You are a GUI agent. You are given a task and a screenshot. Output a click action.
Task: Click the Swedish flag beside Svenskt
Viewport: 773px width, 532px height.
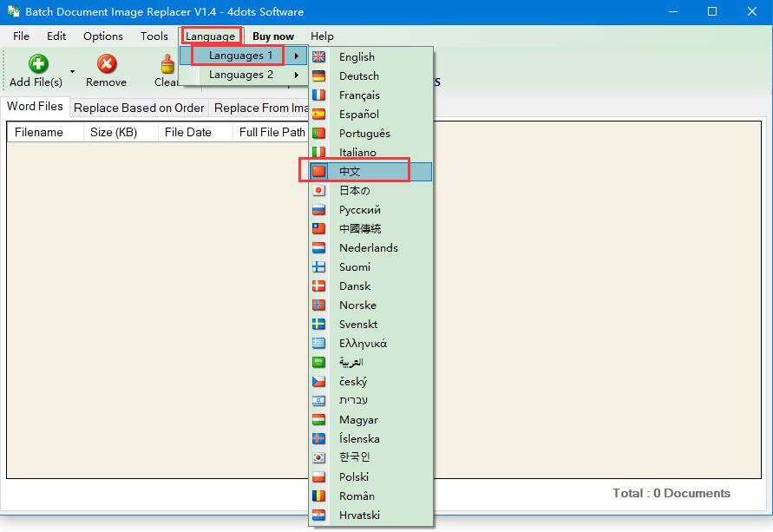click(319, 324)
